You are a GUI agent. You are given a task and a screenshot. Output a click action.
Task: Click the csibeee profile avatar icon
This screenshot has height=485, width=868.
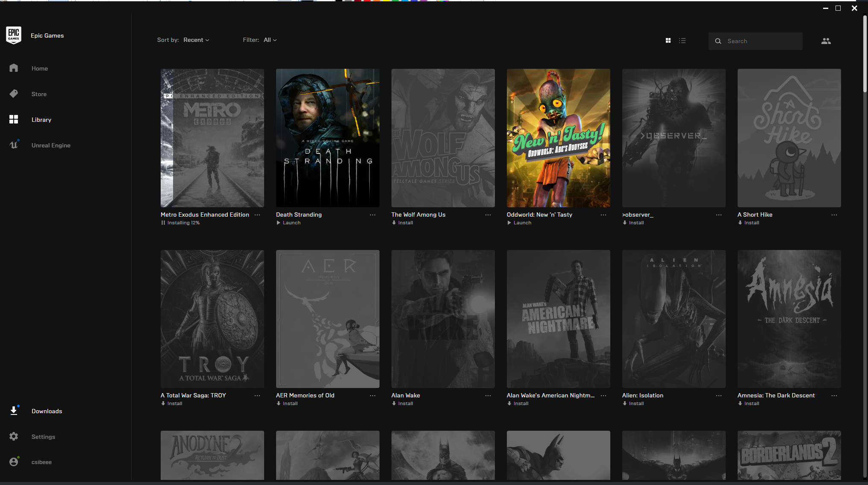(14, 462)
